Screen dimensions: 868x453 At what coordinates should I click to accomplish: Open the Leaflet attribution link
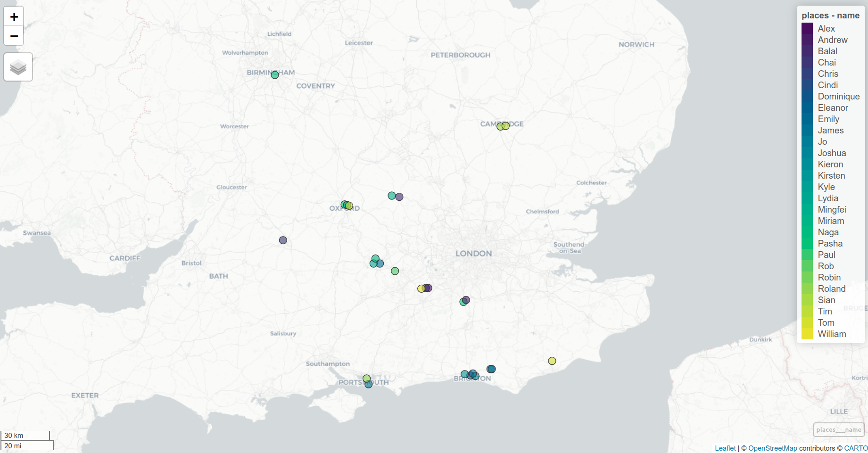click(725, 448)
